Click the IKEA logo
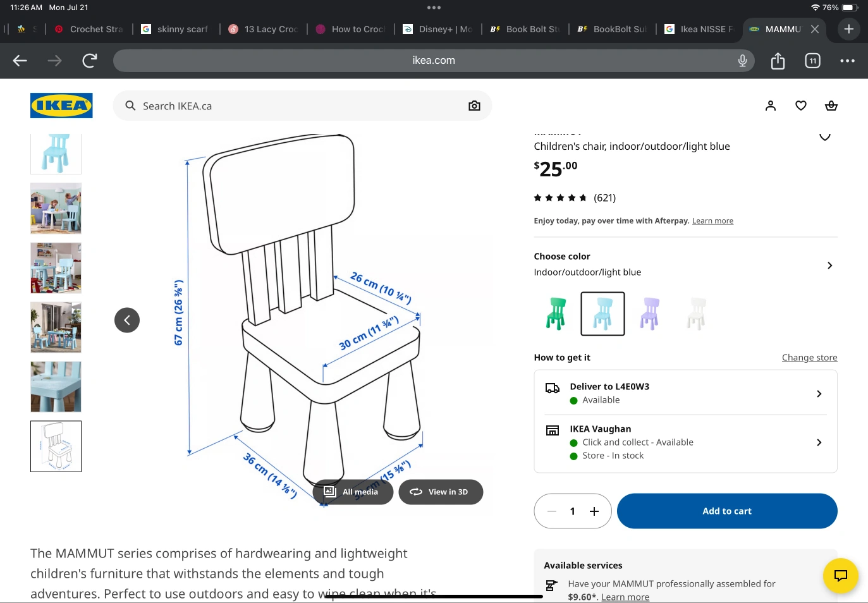 (x=61, y=106)
